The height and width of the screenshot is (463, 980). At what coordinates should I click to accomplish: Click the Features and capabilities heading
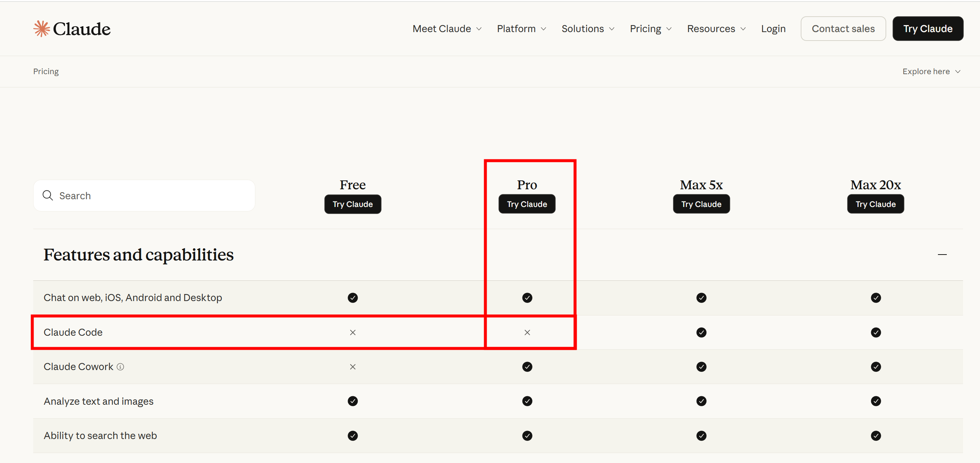[x=138, y=255]
